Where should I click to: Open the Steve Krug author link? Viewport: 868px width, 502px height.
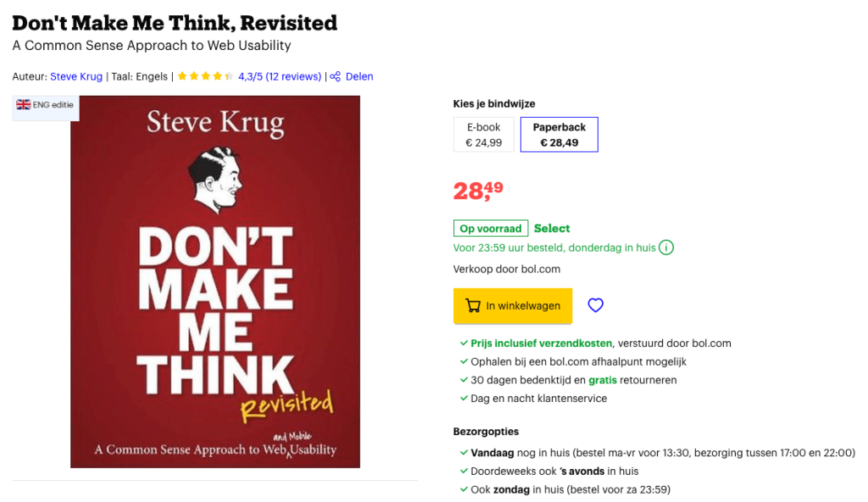pyautogui.click(x=76, y=76)
